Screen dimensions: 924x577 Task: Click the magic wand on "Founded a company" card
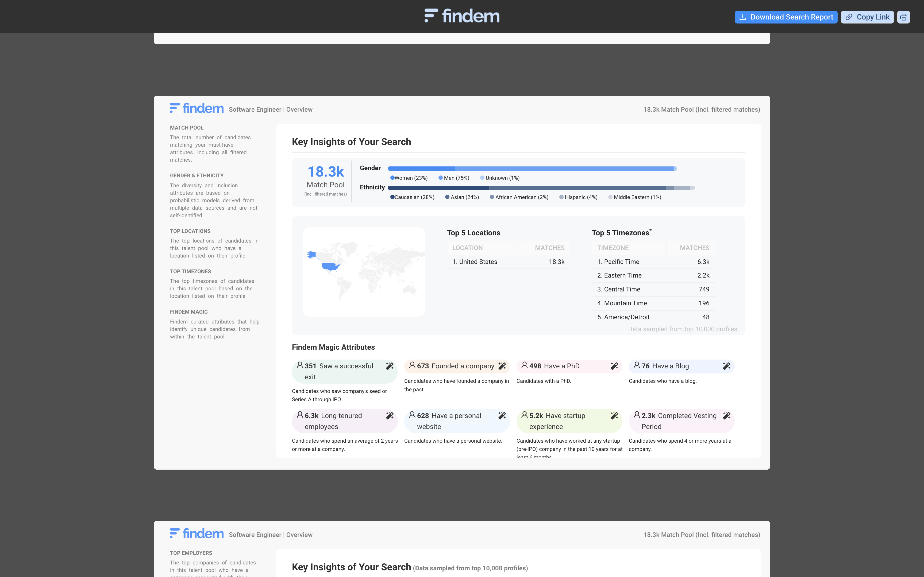click(x=502, y=366)
